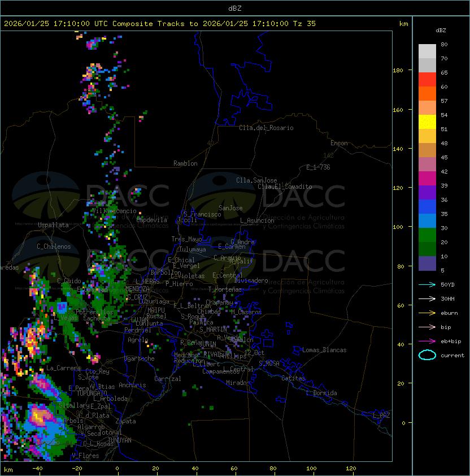Click the '30HM' legend label
Screen dimensions: 470x476
(x=447, y=298)
